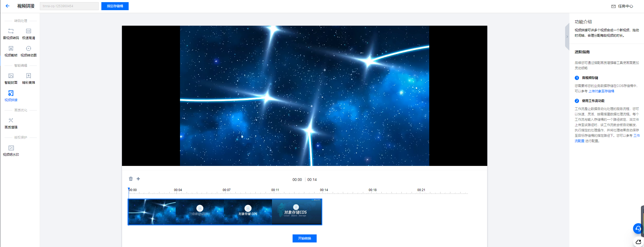The width and height of the screenshot is (644, 247).
Task: Click the 功能介绍 heading
Action: (583, 22)
